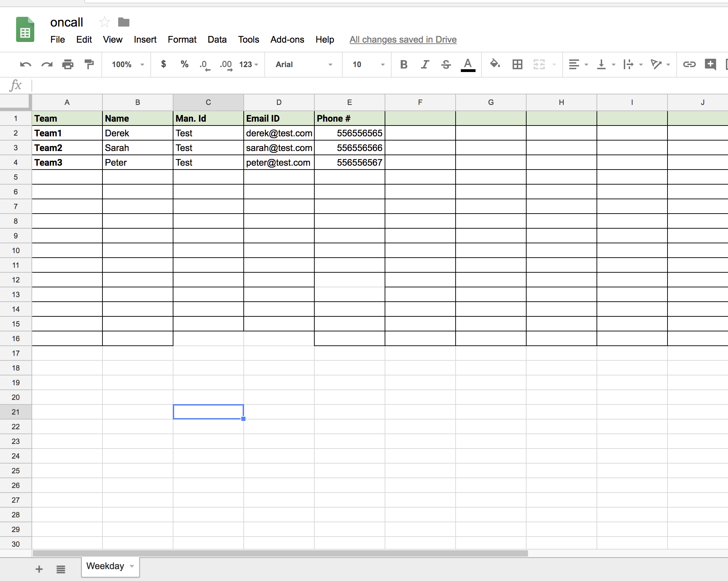Viewport: 728px width, 581px height.
Task: Click the horizontal scrollbar at bottom
Action: point(280,553)
